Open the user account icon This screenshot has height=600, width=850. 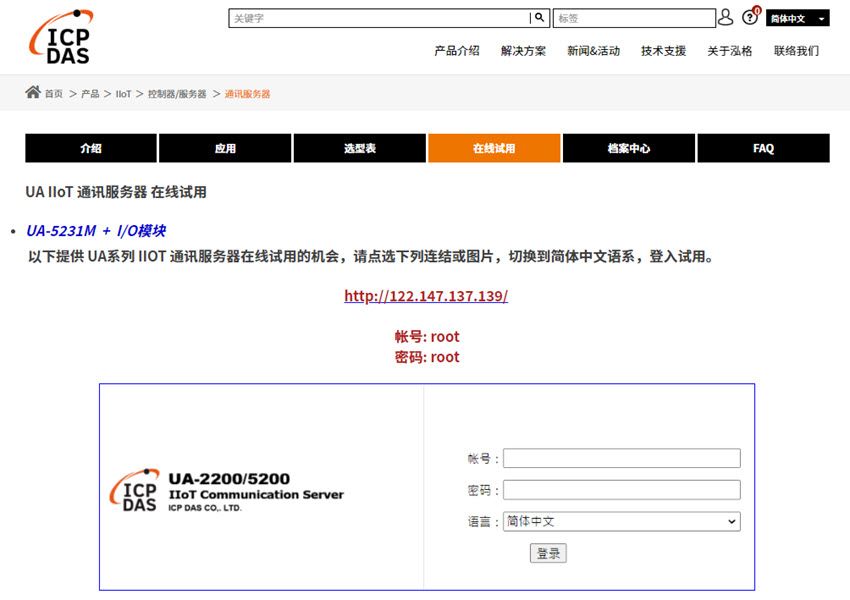tap(725, 17)
